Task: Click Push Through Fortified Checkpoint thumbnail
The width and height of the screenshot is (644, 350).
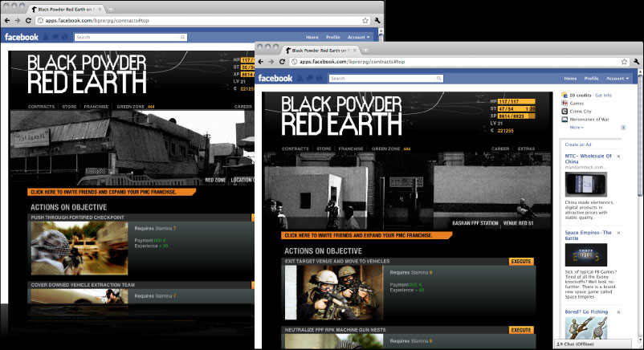Action: [x=79, y=248]
